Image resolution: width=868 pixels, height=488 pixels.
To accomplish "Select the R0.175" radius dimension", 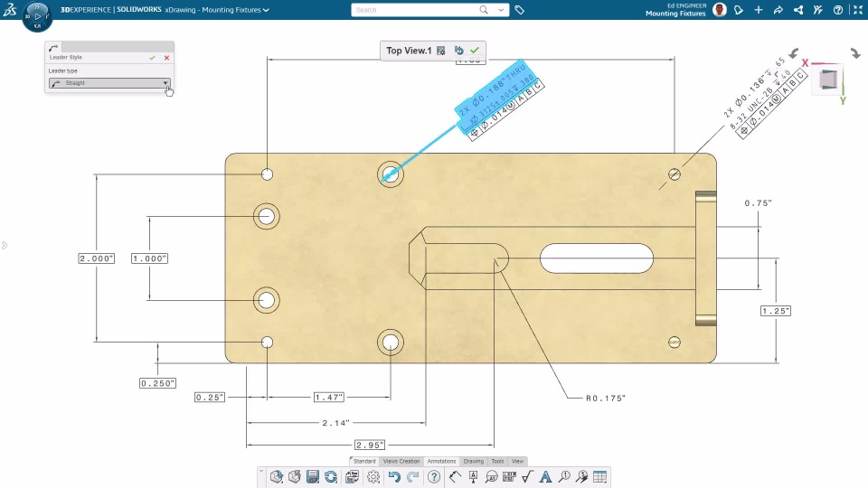I will [606, 398].
